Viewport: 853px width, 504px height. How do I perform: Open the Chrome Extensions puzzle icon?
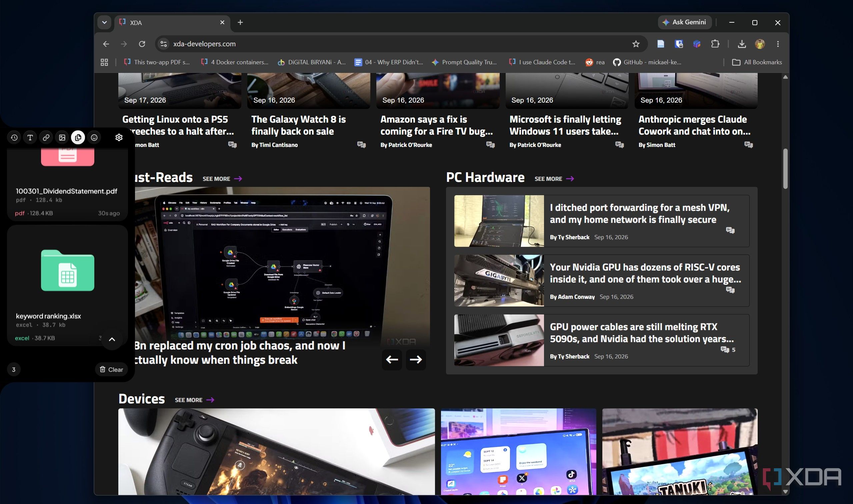(715, 44)
